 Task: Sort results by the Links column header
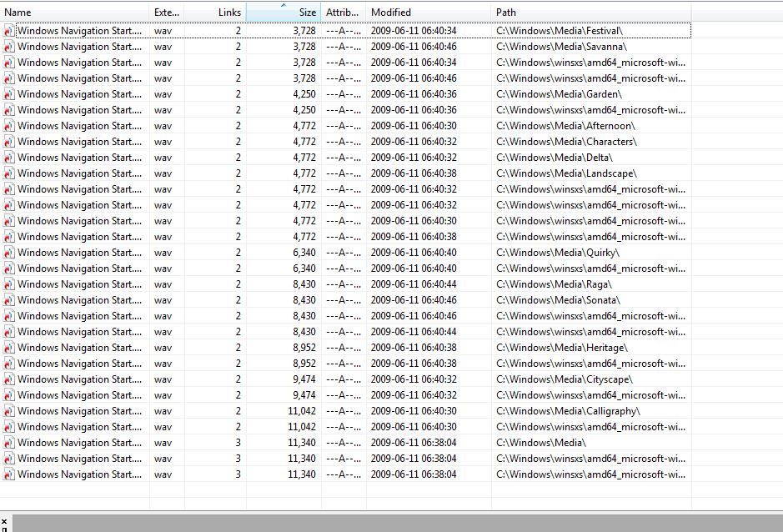pos(215,13)
